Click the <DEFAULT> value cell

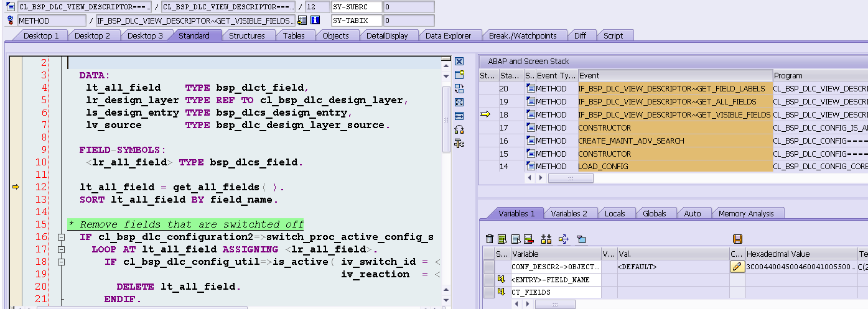tap(673, 267)
